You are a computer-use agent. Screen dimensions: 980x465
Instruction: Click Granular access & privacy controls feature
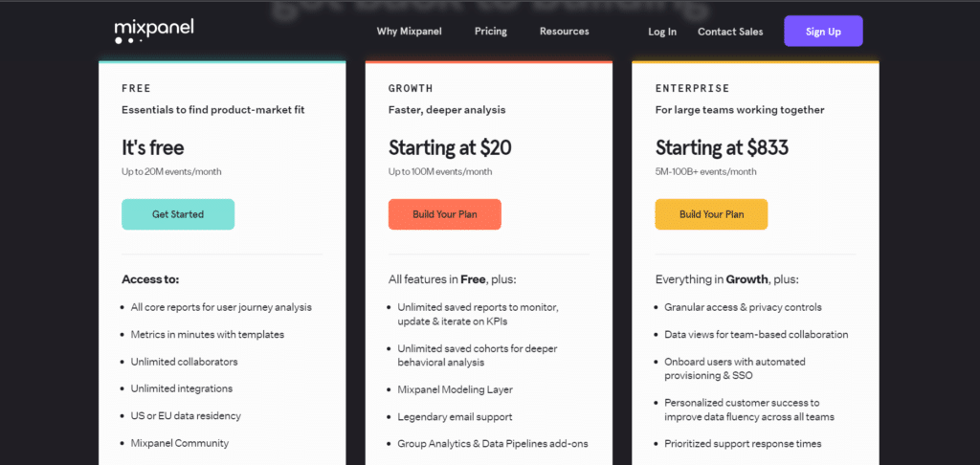pyautogui.click(x=744, y=307)
